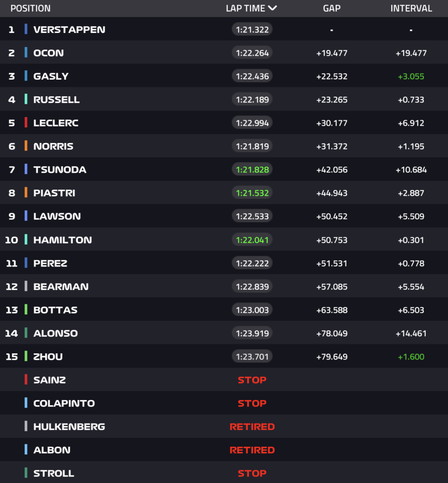The width and height of the screenshot is (448, 483).
Task: Select the Gasly row name
Action: pos(51,76)
